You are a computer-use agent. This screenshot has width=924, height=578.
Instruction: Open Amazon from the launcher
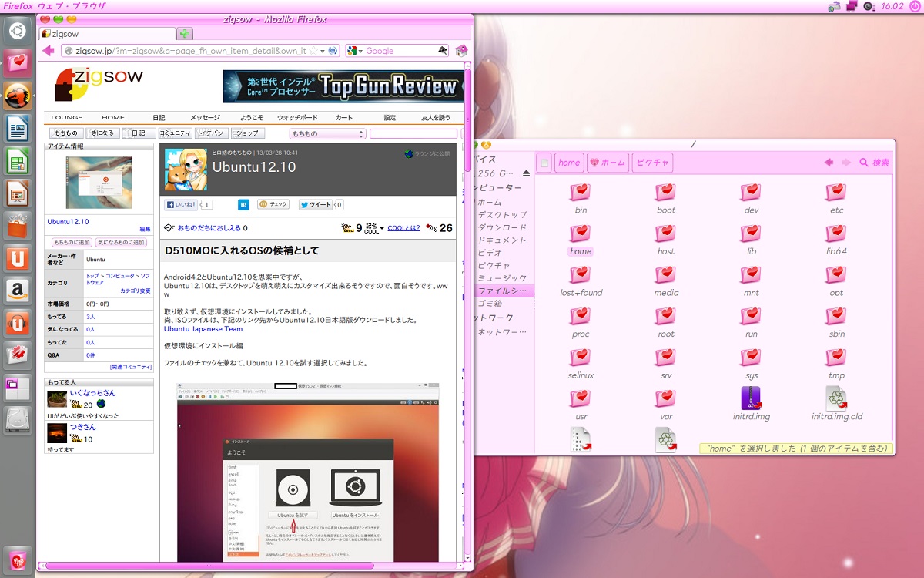pyautogui.click(x=17, y=290)
